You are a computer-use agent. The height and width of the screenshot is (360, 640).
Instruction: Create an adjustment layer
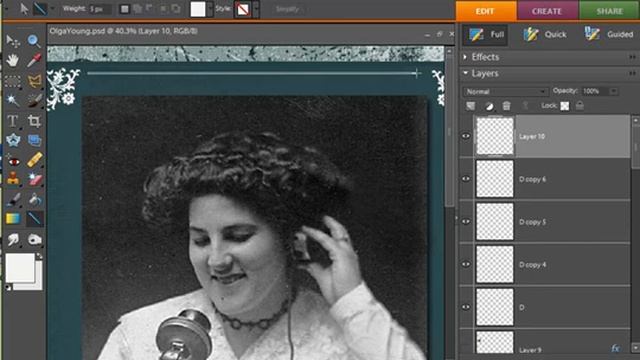click(x=489, y=106)
